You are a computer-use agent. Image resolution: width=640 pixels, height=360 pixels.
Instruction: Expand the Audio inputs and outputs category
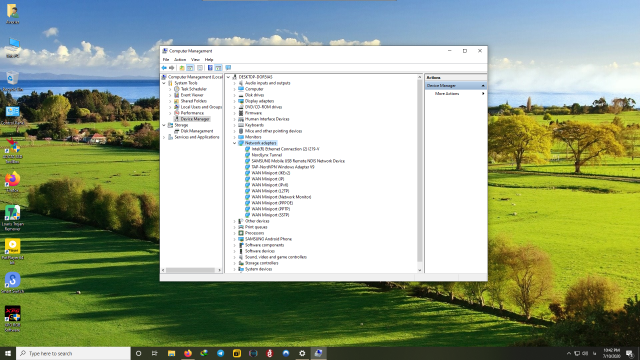coord(235,83)
